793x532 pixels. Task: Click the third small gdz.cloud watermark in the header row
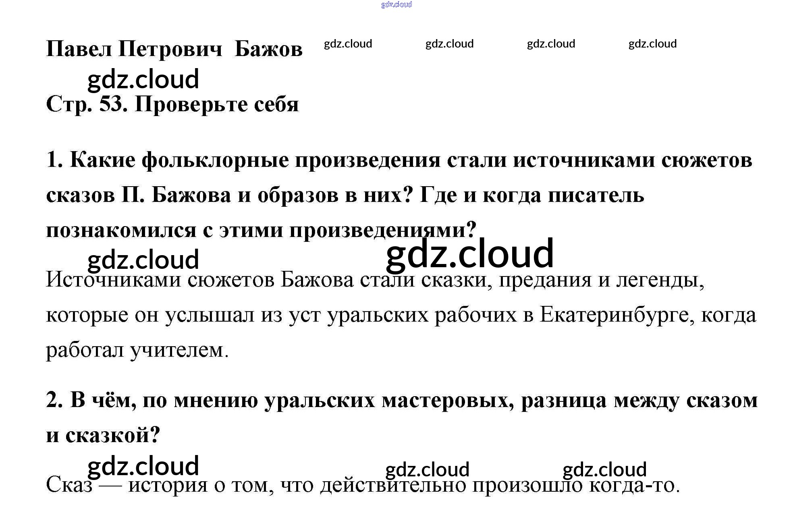tap(551, 44)
